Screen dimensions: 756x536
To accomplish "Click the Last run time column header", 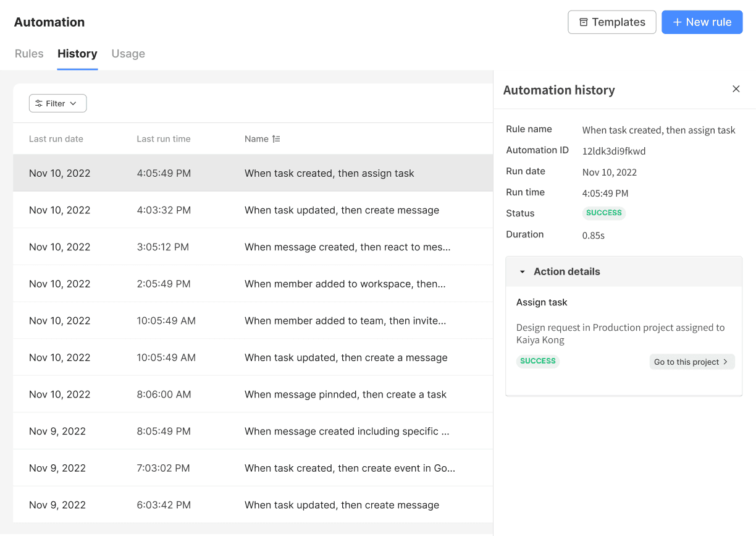I will (x=163, y=139).
